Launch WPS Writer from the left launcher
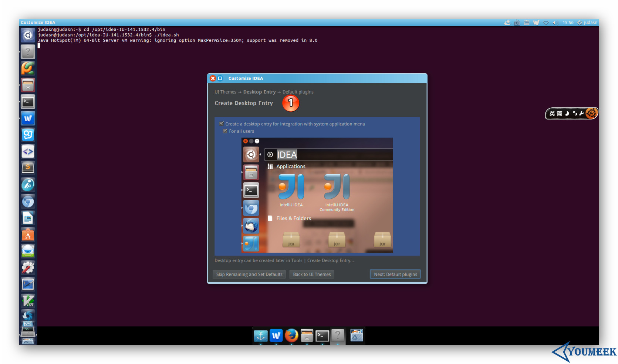 pos(28,118)
